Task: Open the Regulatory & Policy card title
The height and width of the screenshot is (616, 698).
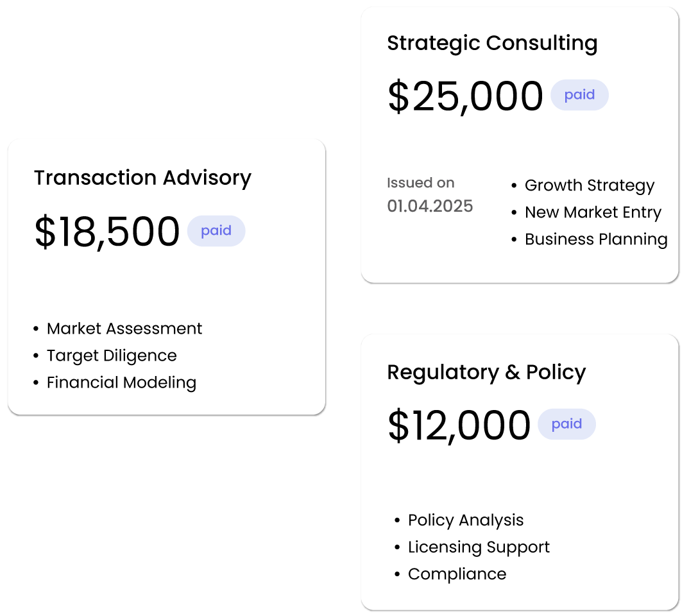Action: click(486, 372)
